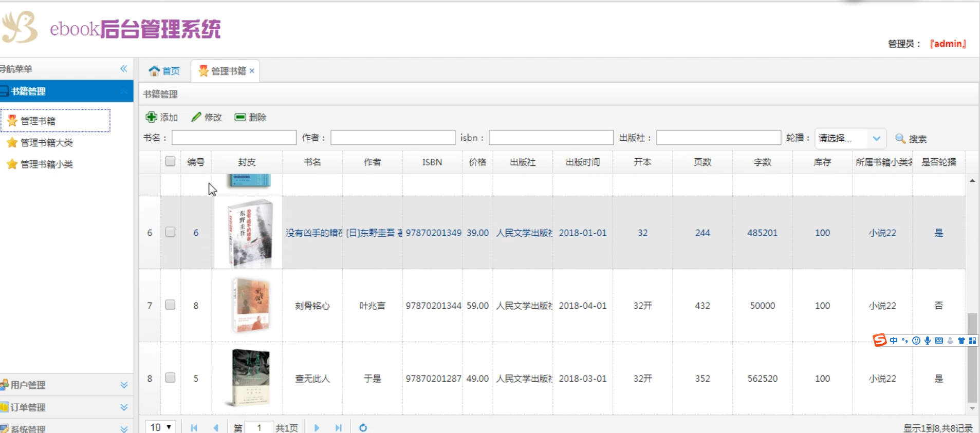
Task: Check the row for 刻骨铭心
Action: [x=170, y=305]
